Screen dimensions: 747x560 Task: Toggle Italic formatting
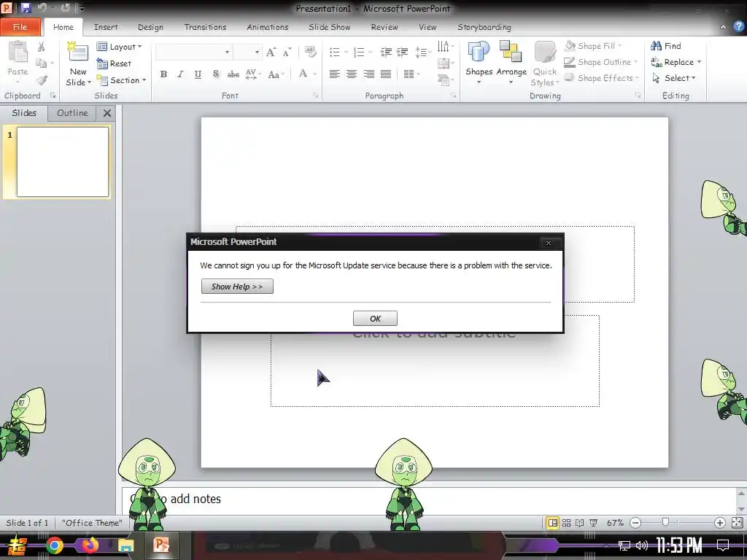coord(181,74)
